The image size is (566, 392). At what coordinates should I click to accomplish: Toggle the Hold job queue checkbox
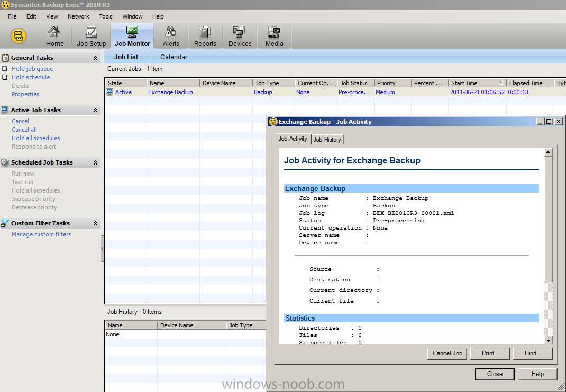(x=5, y=69)
